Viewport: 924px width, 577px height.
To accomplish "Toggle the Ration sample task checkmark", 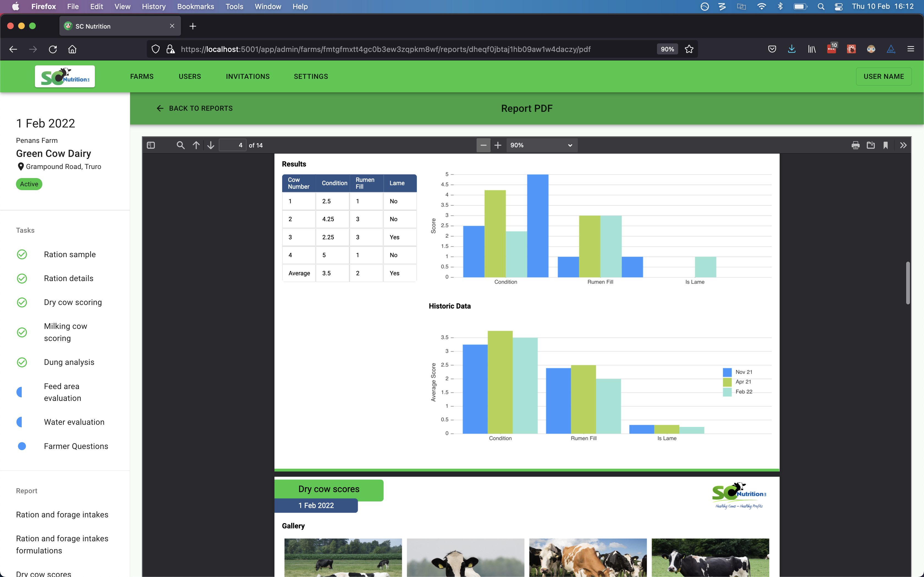I will pyautogui.click(x=22, y=254).
